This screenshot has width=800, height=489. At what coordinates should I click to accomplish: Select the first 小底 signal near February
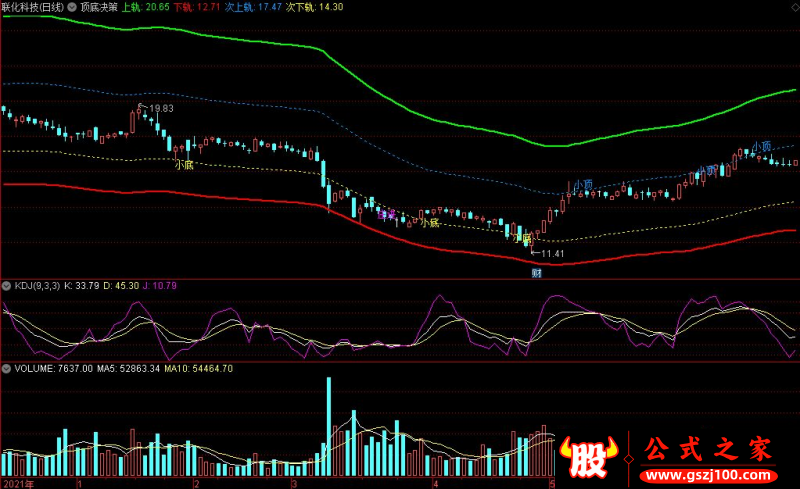pos(184,164)
